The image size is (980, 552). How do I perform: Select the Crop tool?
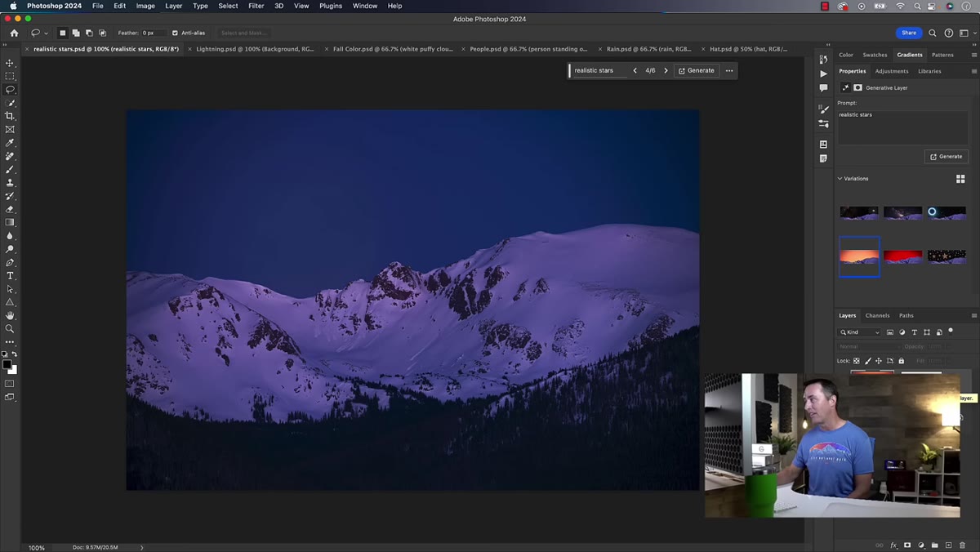(x=10, y=116)
